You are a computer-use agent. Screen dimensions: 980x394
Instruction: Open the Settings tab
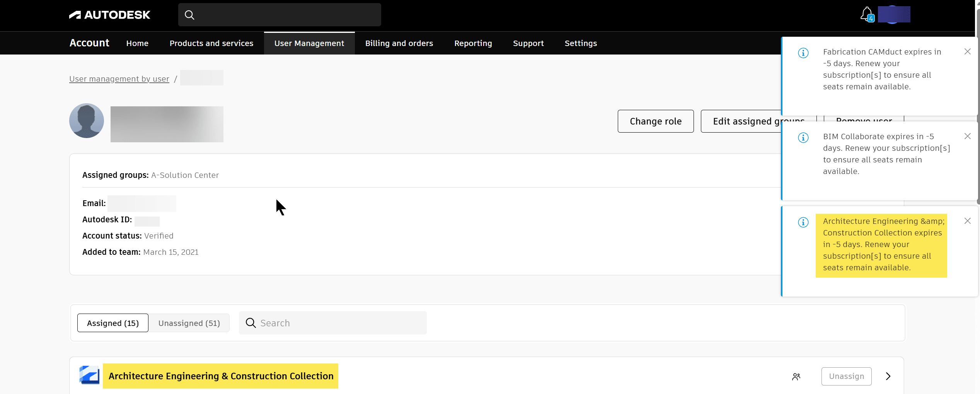[581, 43]
